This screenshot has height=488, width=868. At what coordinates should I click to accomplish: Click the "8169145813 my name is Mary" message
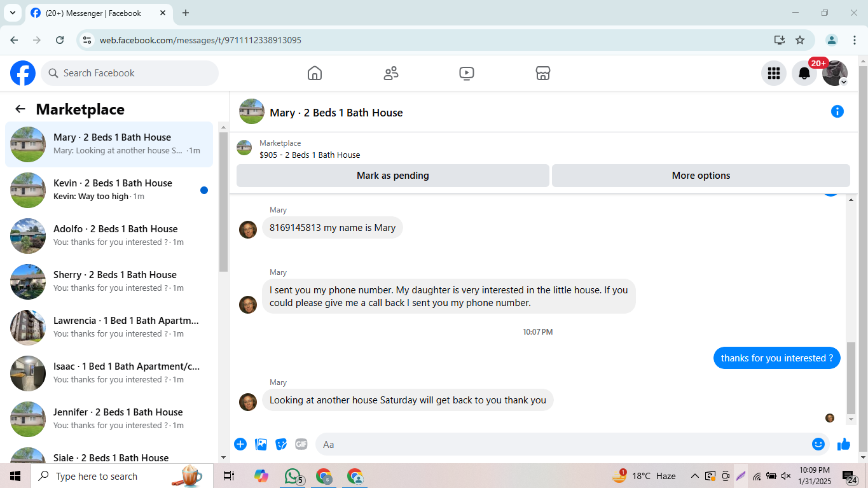(x=333, y=228)
